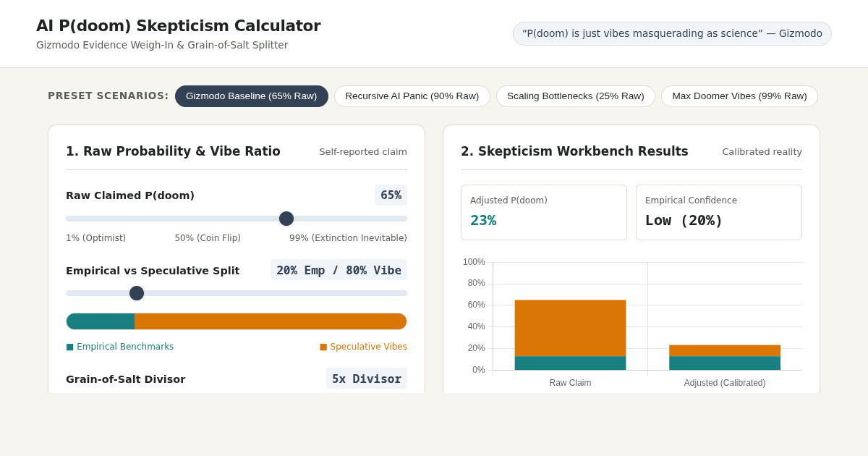Click the 65% raw probability value
The width and height of the screenshot is (868, 456).
click(391, 195)
